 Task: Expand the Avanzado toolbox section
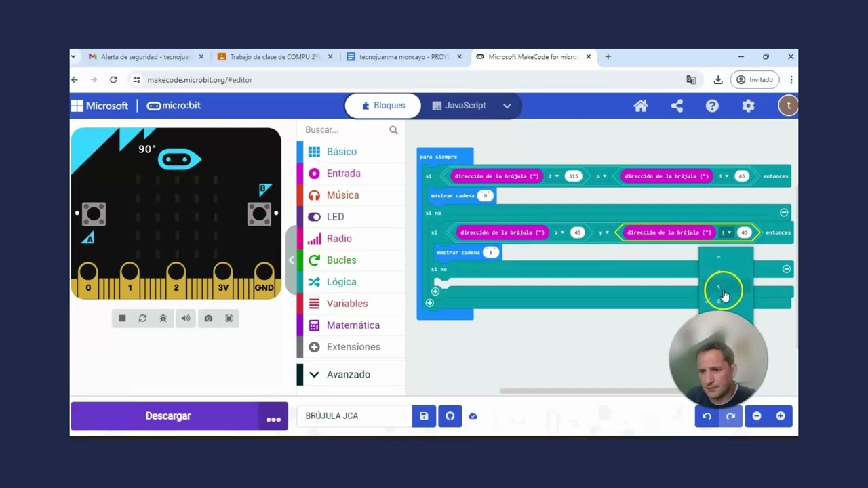pyautogui.click(x=351, y=374)
